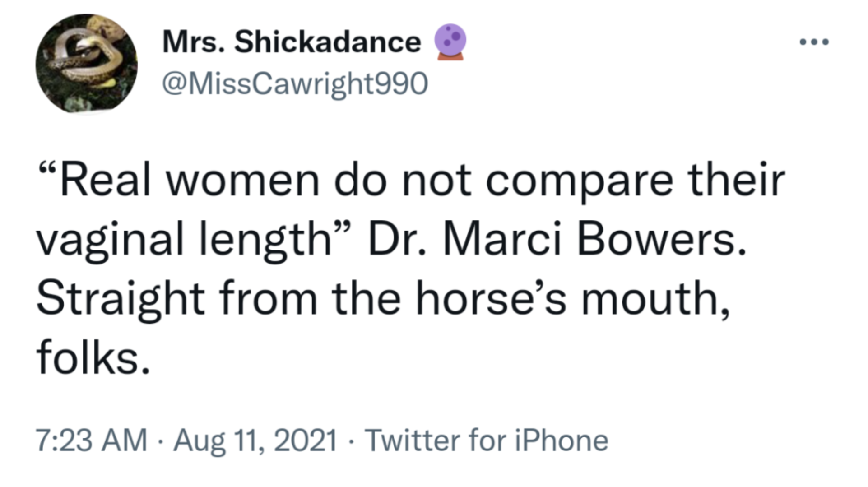Click the Twitter for iPhone source label

point(487,440)
